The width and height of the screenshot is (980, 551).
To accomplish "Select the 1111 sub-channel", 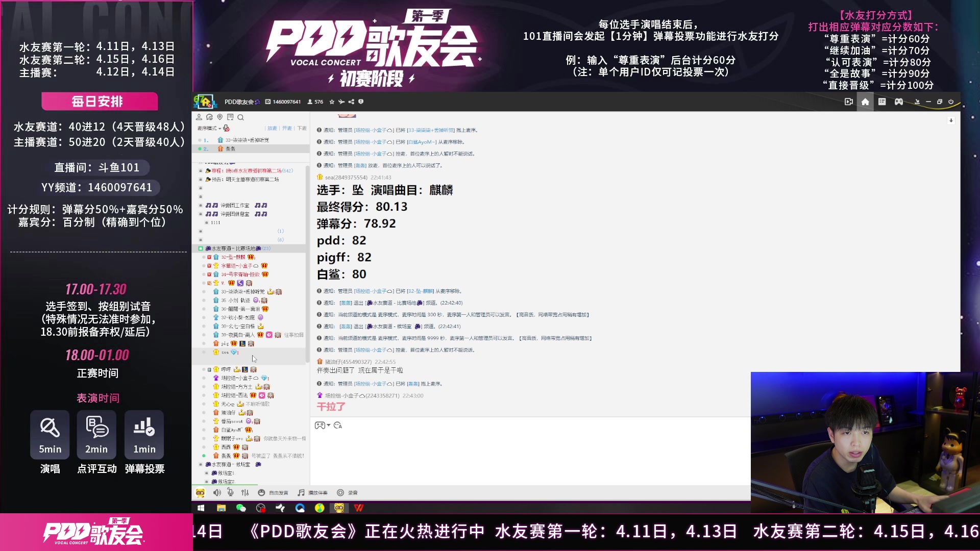I will coord(215,223).
